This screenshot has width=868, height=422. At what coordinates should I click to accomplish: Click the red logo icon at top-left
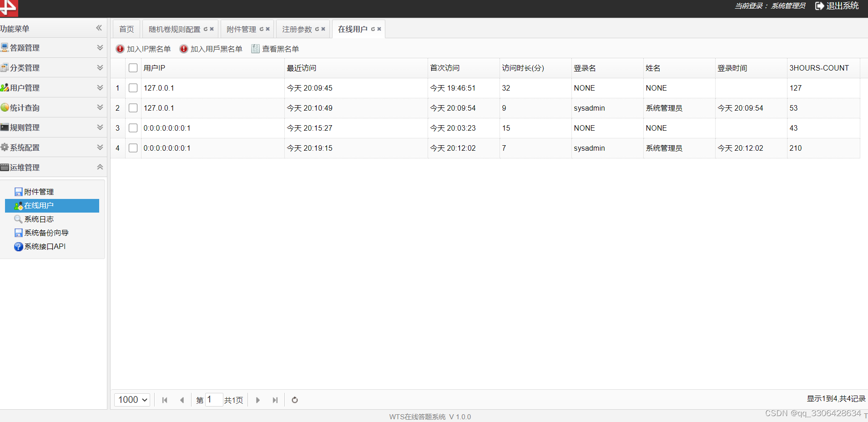[x=8, y=7]
